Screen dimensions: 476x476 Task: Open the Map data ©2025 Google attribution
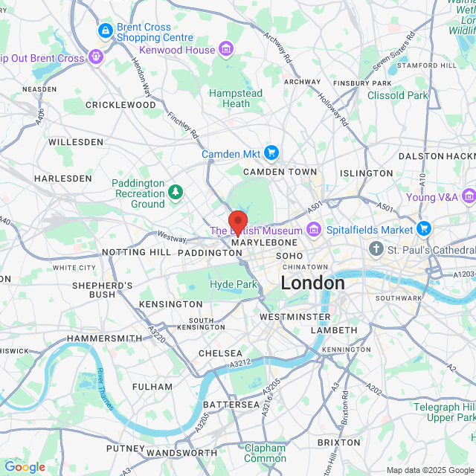pyautogui.click(x=431, y=470)
